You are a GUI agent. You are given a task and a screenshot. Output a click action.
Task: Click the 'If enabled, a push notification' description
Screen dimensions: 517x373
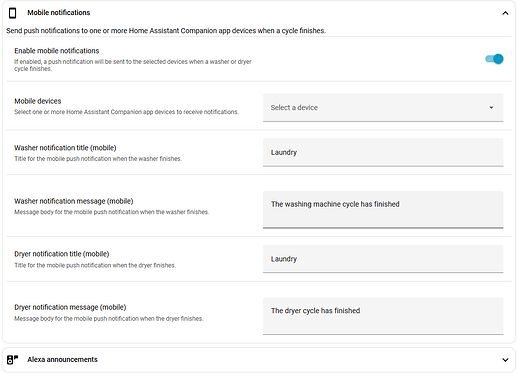[133, 65]
